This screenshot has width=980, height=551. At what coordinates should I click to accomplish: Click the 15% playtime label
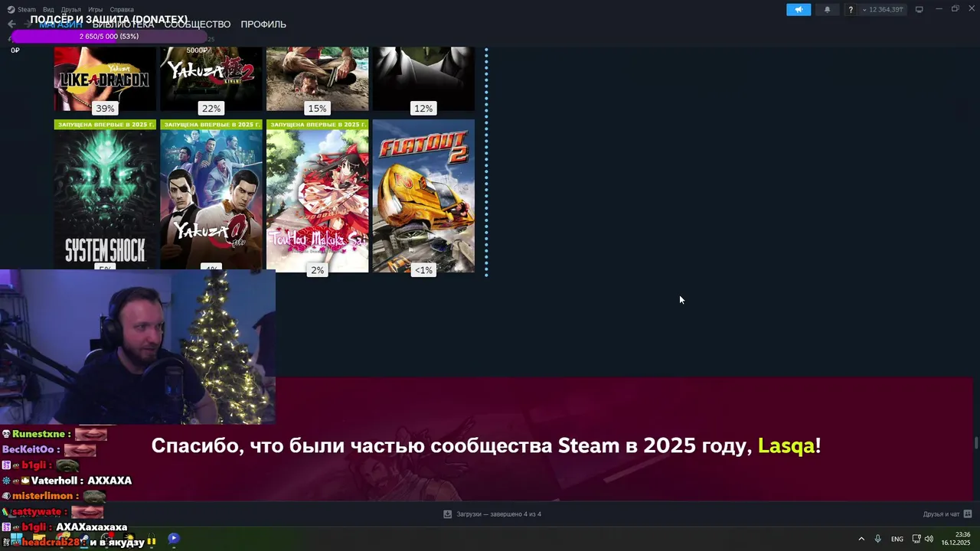317,109
